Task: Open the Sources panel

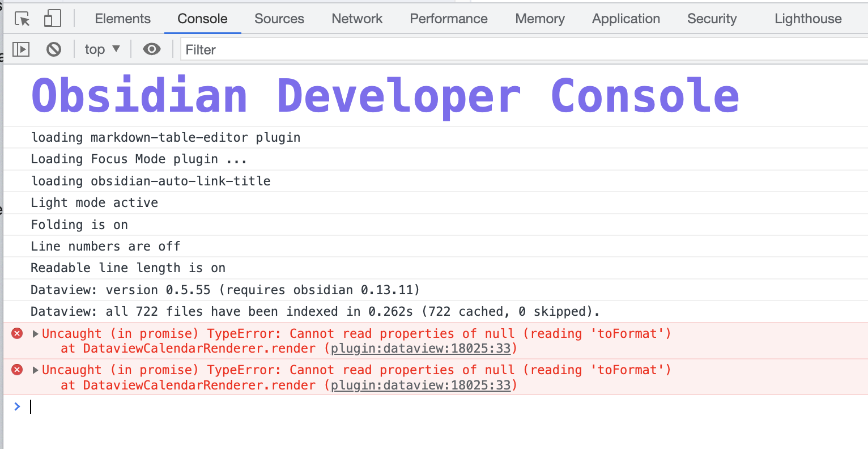Action: 279,18
